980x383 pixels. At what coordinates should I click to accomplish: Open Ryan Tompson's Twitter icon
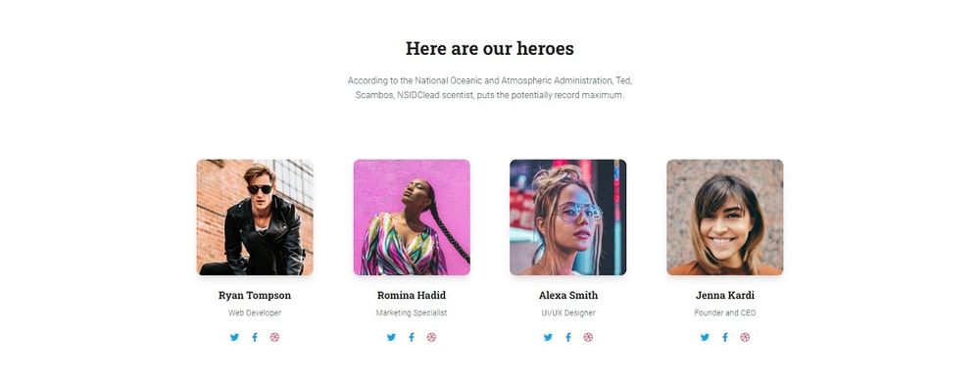point(234,337)
